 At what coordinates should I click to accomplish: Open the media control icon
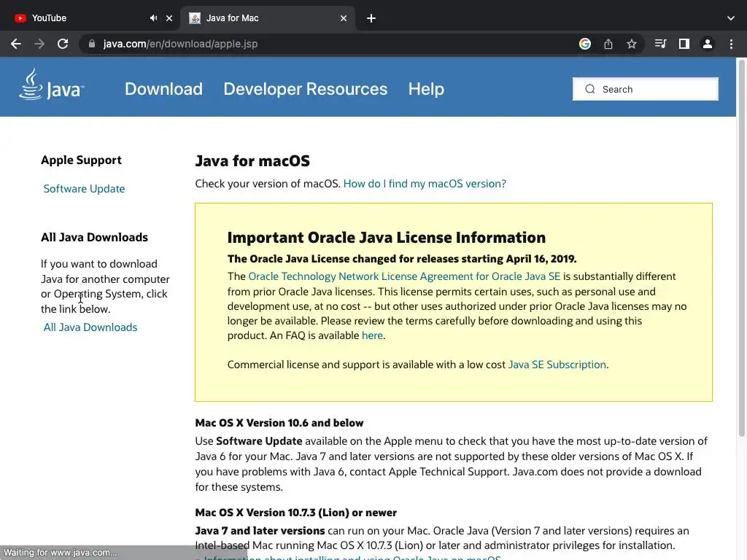[x=660, y=44]
